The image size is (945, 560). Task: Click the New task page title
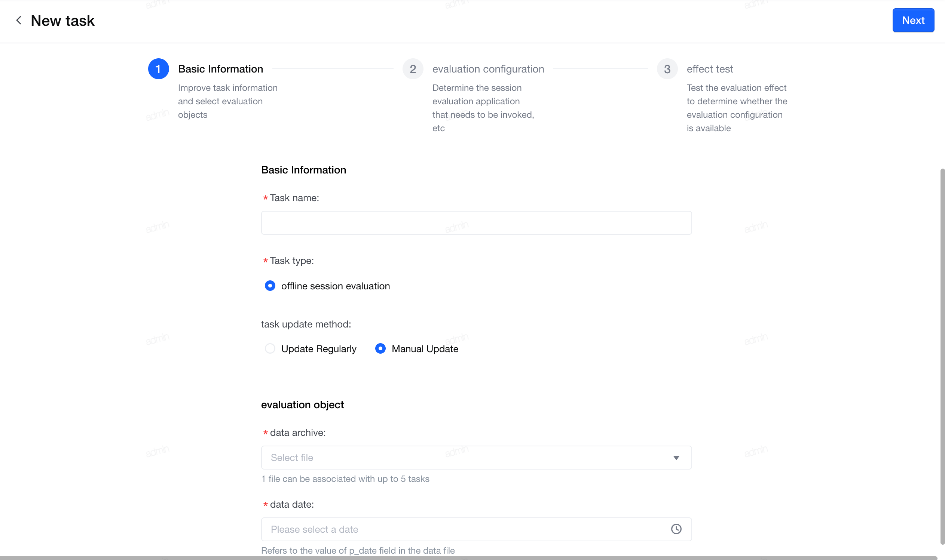click(62, 21)
